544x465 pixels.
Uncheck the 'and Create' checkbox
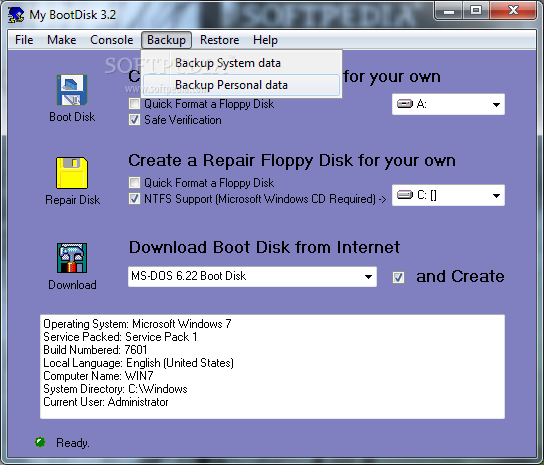(x=398, y=277)
